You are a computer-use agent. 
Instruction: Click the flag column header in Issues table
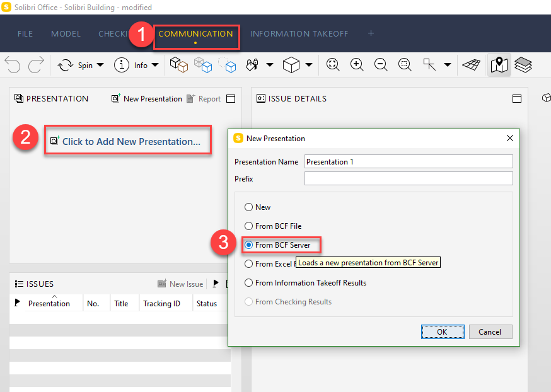coord(17,303)
